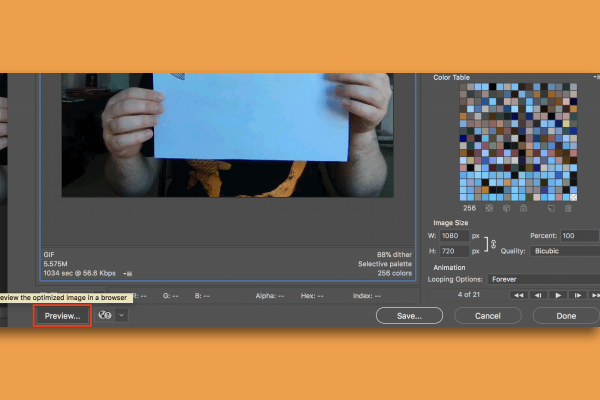Step to next animation frame
Viewport: 600px width, 400px height.
(x=578, y=295)
